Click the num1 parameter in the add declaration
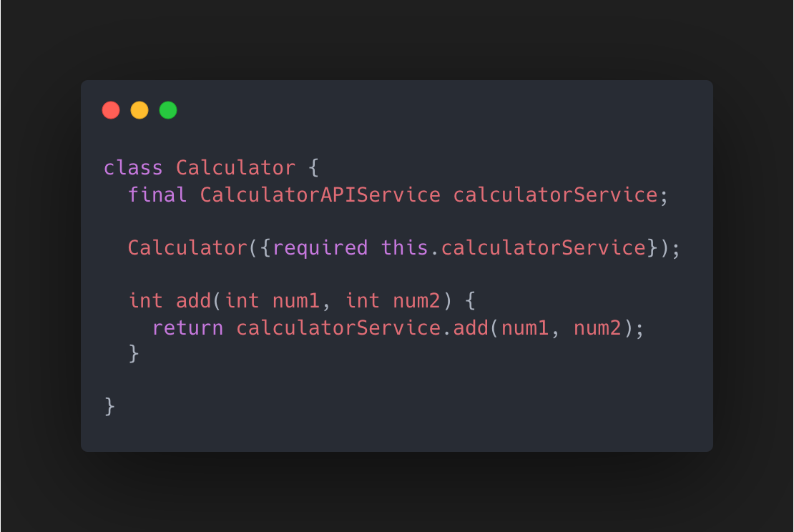The height and width of the screenshot is (532, 794). (296, 301)
